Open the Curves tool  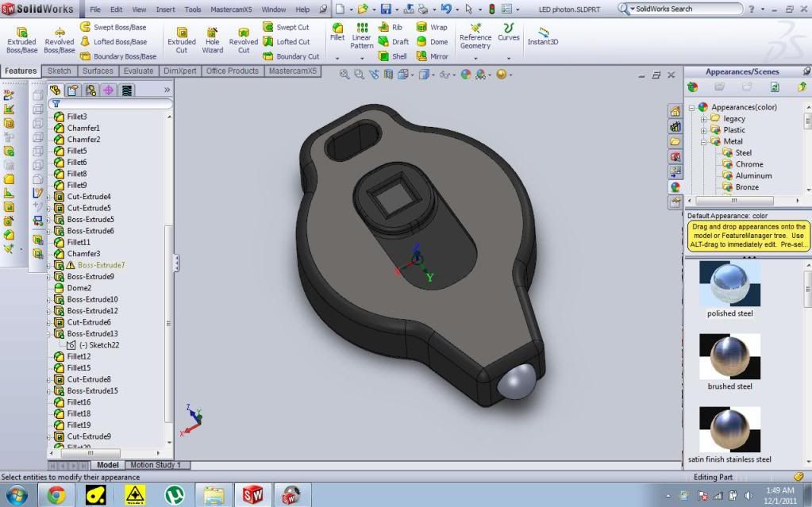pos(509,32)
